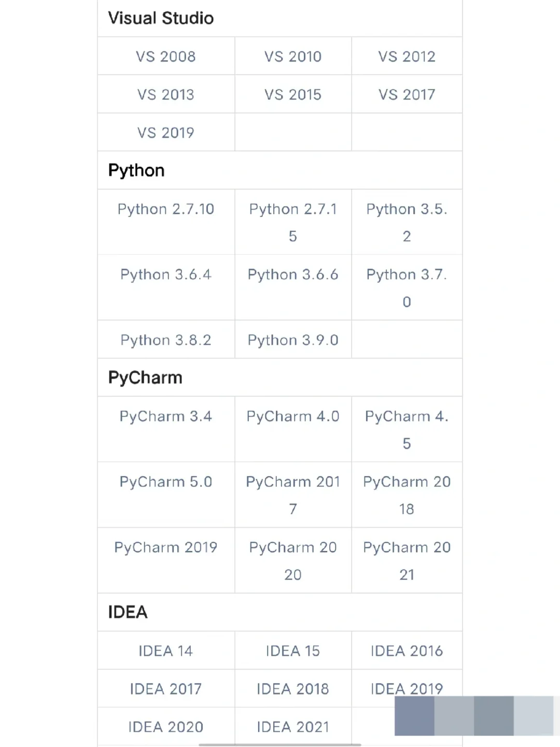Click IDEA 14 cell

pyautogui.click(x=166, y=651)
